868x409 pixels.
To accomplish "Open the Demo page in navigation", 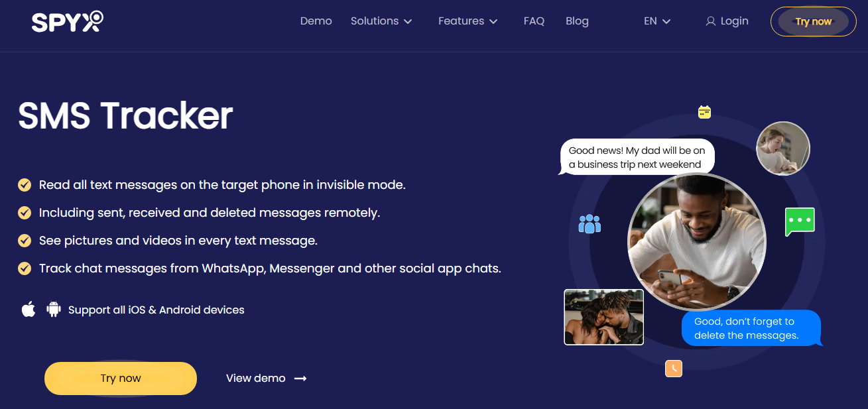I will pos(316,21).
